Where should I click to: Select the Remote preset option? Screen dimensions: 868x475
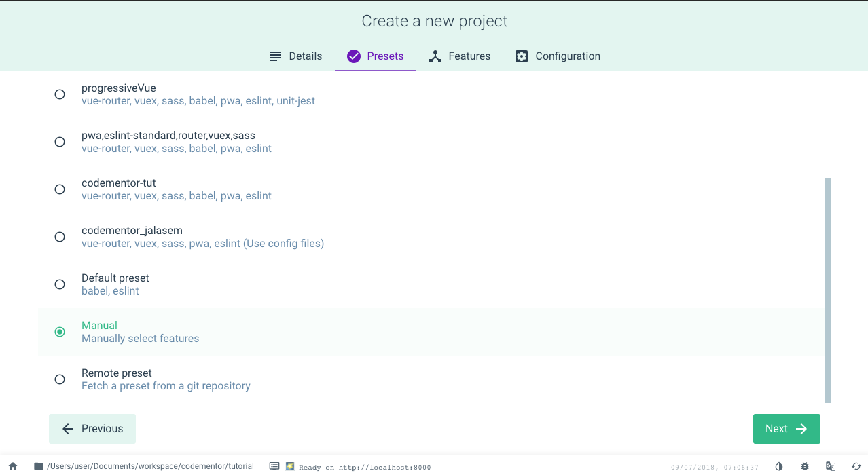pos(59,379)
